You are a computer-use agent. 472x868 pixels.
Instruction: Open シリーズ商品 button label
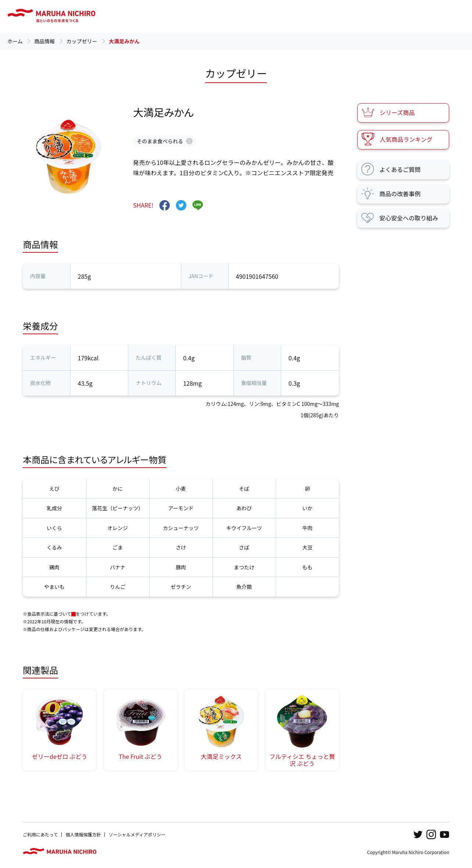point(397,113)
